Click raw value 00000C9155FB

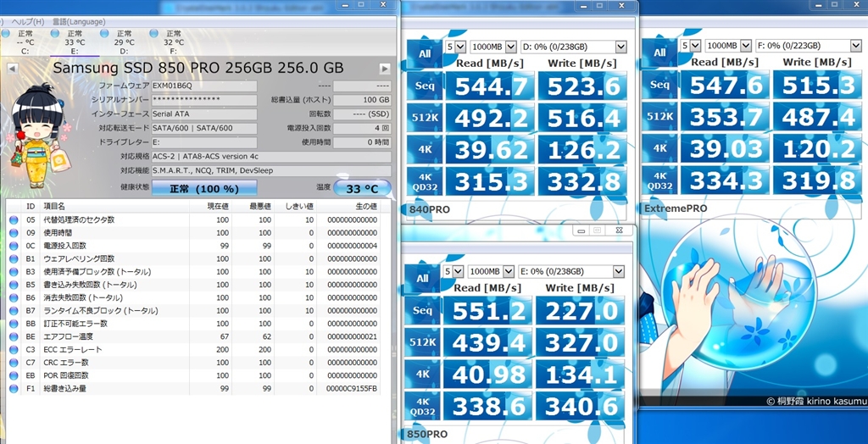352,389
